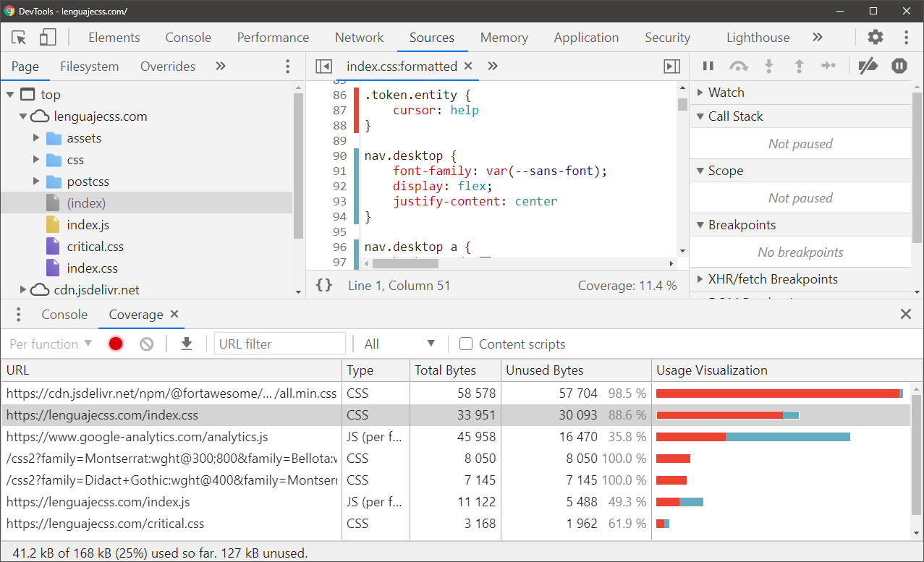924x562 pixels.
Task: Open the Performance panel
Action: point(273,38)
